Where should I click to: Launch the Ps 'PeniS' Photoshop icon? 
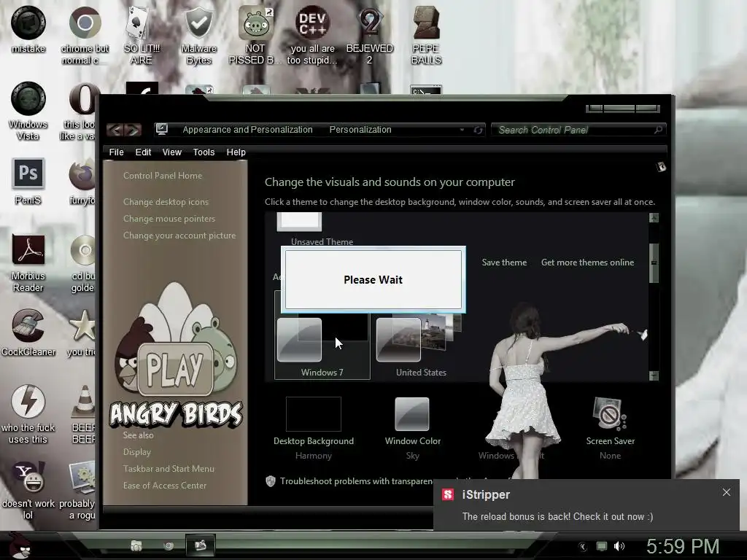(x=28, y=181)
